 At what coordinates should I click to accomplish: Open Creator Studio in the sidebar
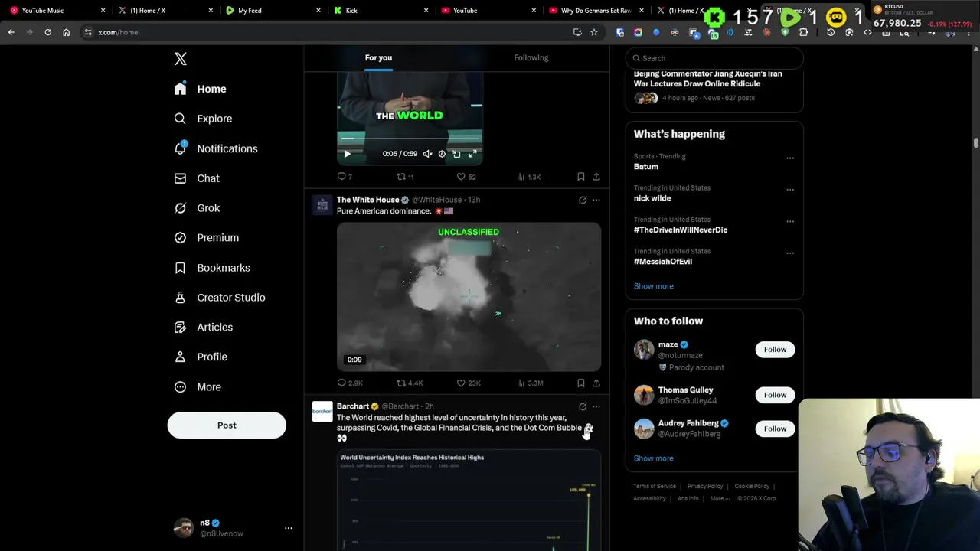click(x=220, y=298)
